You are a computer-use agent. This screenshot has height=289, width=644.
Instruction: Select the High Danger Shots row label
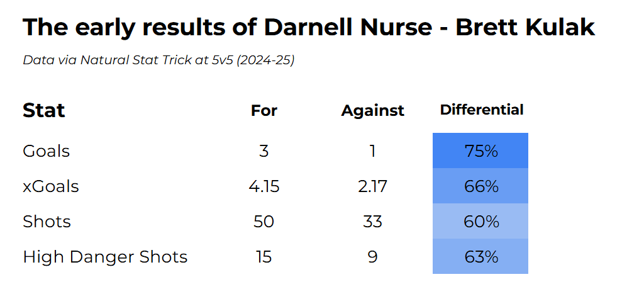(105, 257)
